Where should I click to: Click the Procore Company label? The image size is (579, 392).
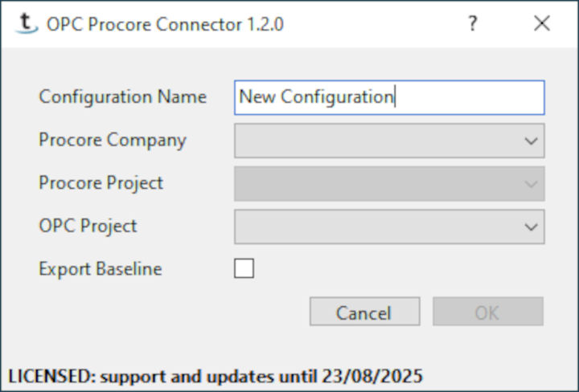[x=113, y=140]
